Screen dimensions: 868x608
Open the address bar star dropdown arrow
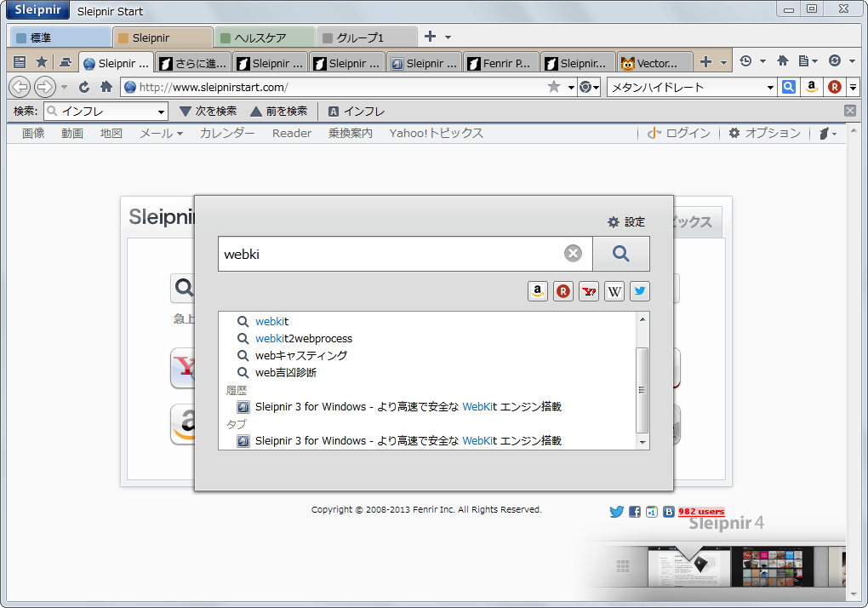571,88
